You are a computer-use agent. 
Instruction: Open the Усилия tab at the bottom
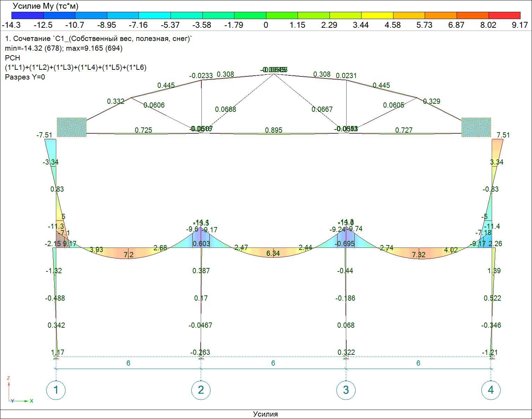point(265,414)
